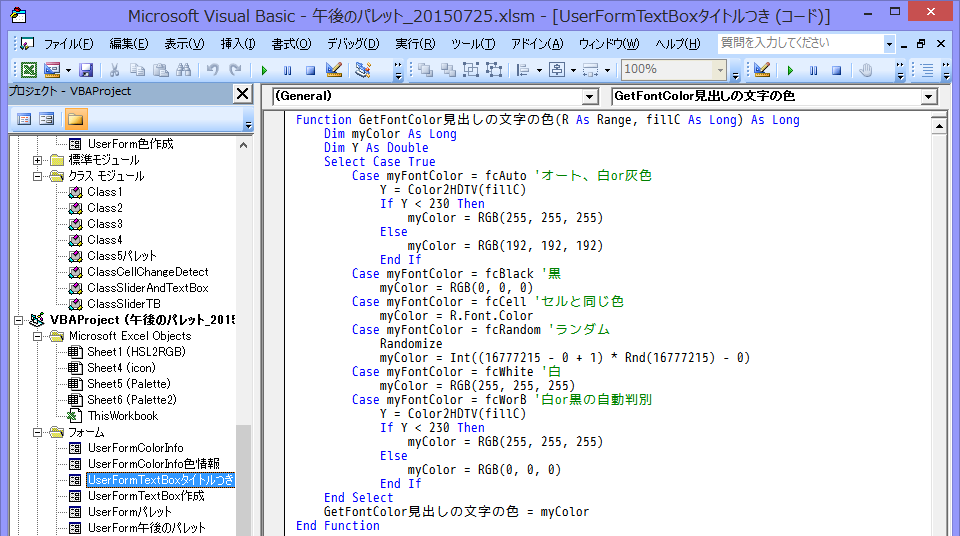The image size is (960, 536).
Task: Open the Insert object dropdown arrow
Action: click(x=68, y=70)
